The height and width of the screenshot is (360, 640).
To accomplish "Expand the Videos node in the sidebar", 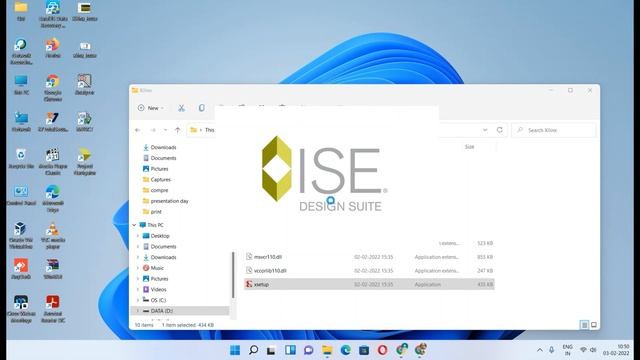I will tap(138, 289).
